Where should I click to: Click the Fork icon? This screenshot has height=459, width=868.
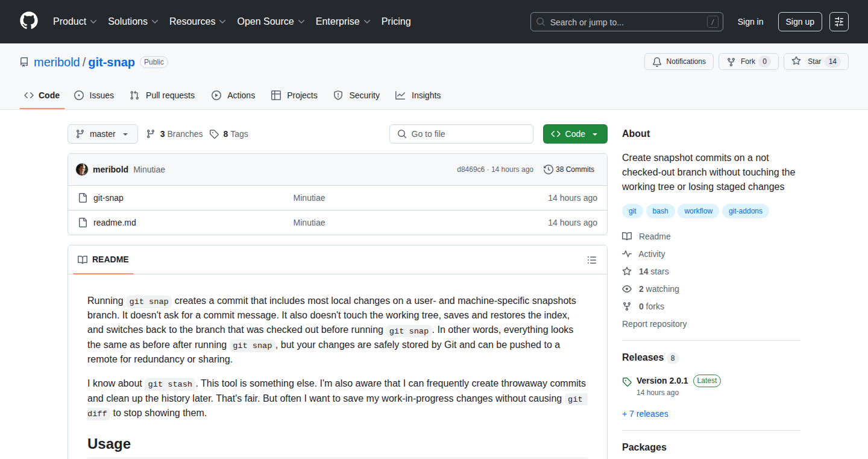point(731,62)
